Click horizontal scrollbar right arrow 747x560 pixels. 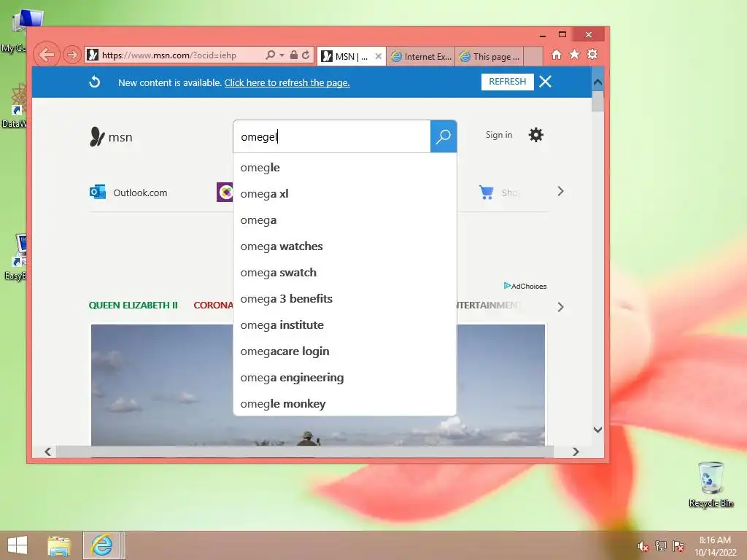pos(576,451)
